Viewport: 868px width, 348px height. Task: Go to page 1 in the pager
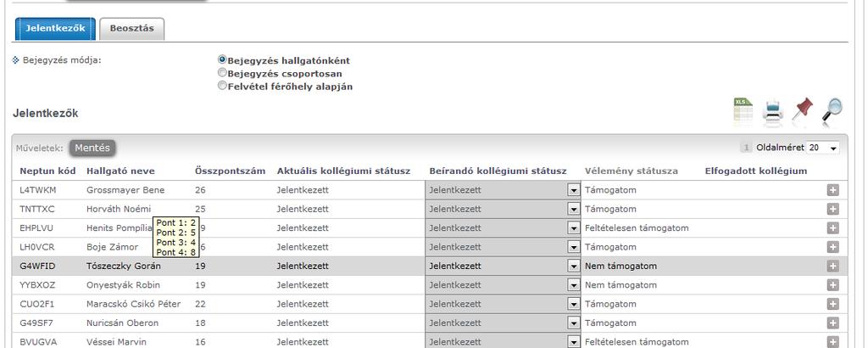(x=746, y=148)
